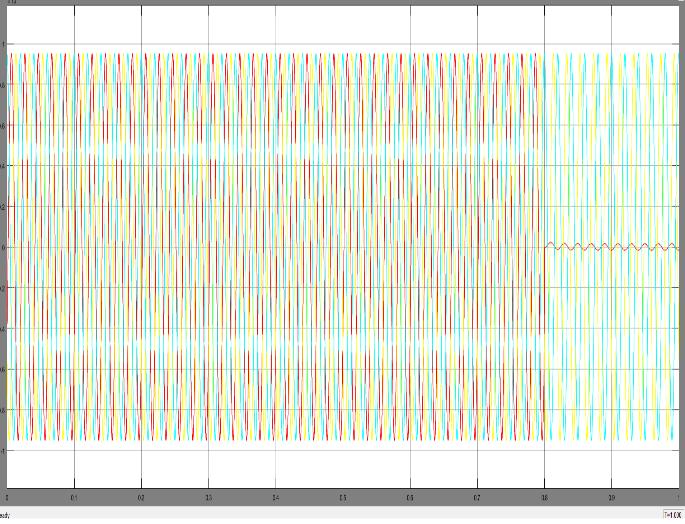The image size is (685, 524).
Task: Click the -1 label on the vertical axis
Action: [3, 451]
